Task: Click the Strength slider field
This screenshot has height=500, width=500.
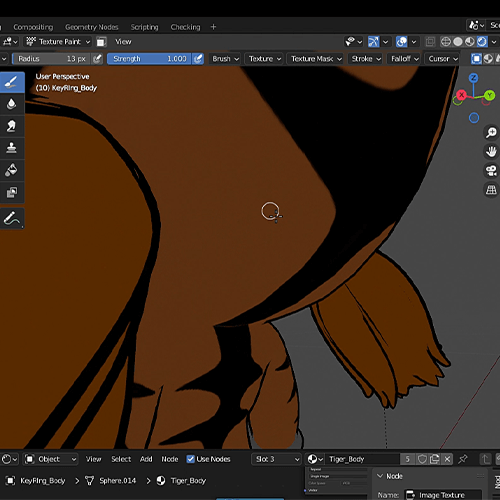Action: [149, 59]
